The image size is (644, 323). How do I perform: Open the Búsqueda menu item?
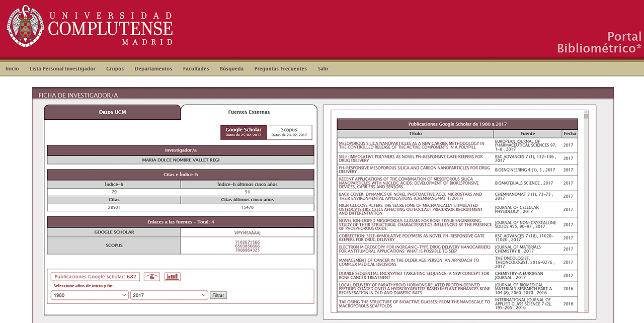click(231, 69)
